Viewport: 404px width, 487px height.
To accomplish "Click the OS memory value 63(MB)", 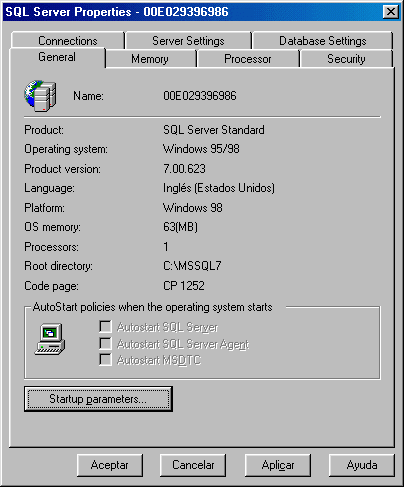I will [180, 227].
